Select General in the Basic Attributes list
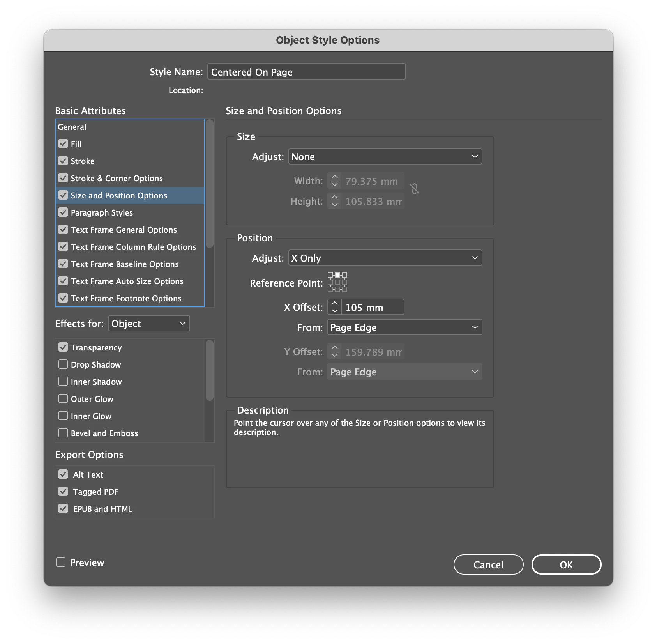657x644 pixels. click(x=72, y=127)
